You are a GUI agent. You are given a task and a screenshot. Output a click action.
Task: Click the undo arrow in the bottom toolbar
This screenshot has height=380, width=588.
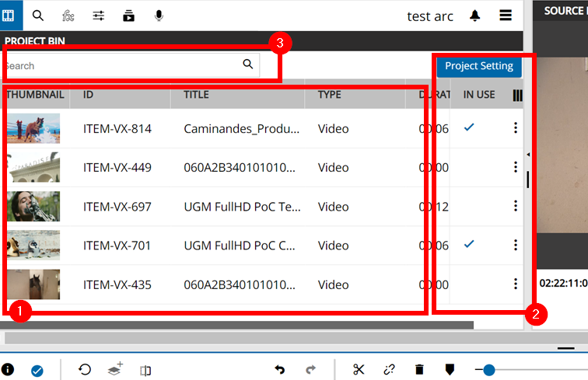click(x=281, y=370)
